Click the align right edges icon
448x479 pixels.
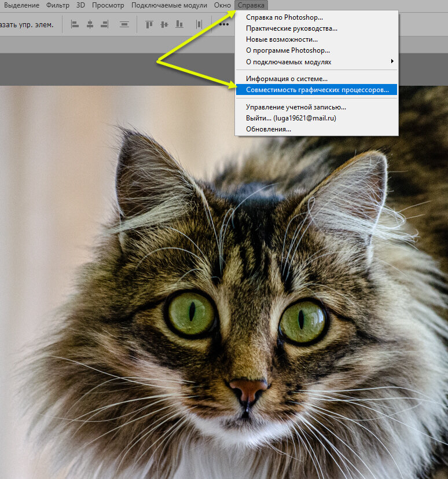click(105, 24)
